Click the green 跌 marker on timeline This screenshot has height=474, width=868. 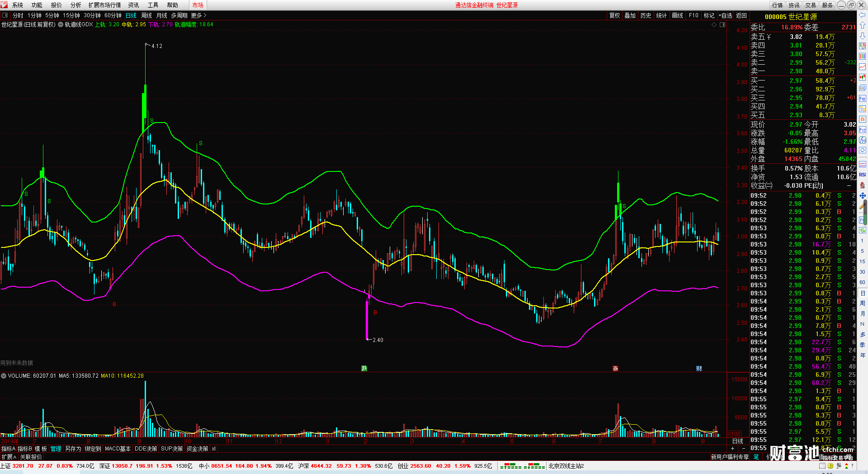(x=364, y=368)
